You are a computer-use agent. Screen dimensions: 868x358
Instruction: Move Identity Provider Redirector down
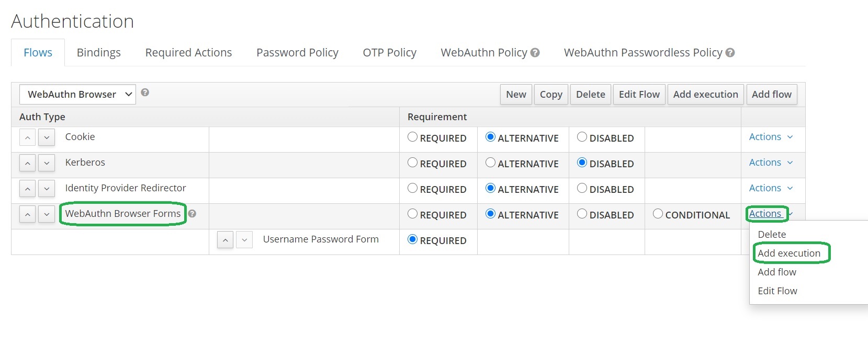47,189
